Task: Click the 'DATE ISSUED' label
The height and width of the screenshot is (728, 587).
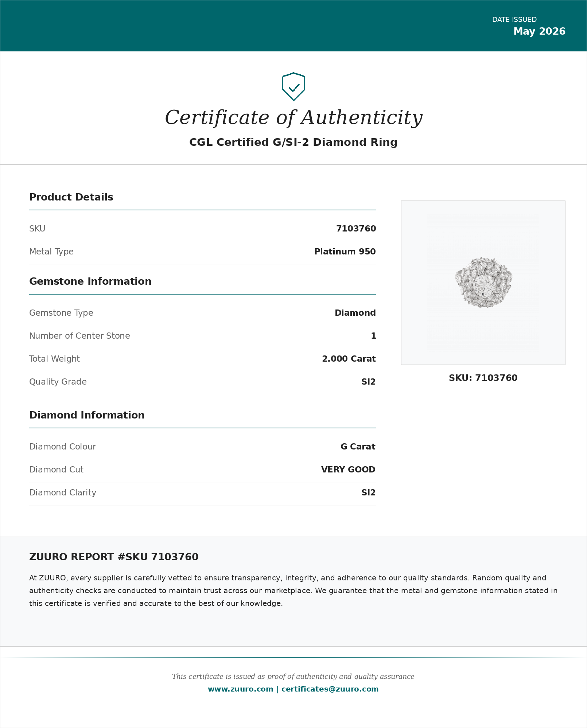Action: click(x=514, y=20)
